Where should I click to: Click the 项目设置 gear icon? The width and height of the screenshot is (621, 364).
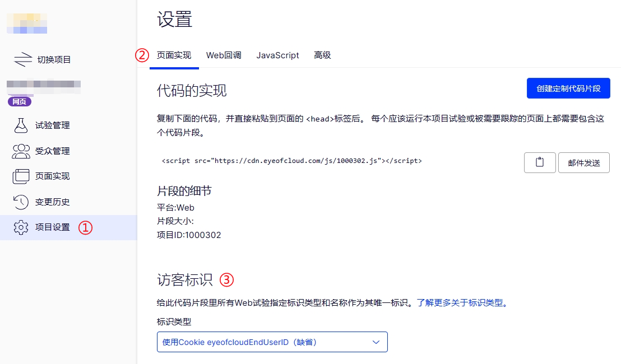[21, 227]
